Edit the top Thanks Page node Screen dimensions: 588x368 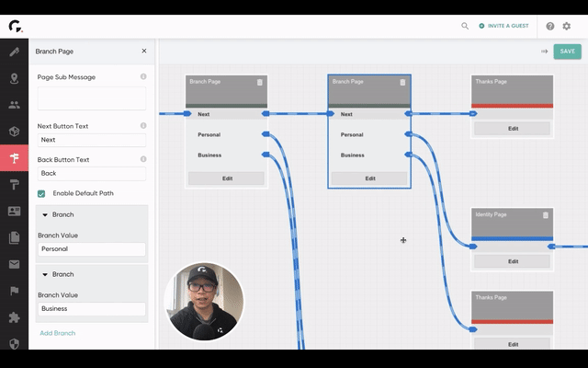click(513, 129)
